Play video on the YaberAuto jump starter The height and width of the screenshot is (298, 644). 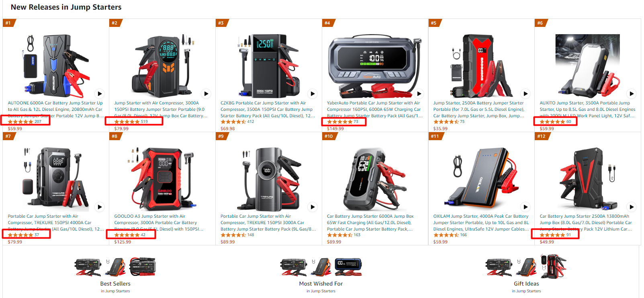(419, 94)
